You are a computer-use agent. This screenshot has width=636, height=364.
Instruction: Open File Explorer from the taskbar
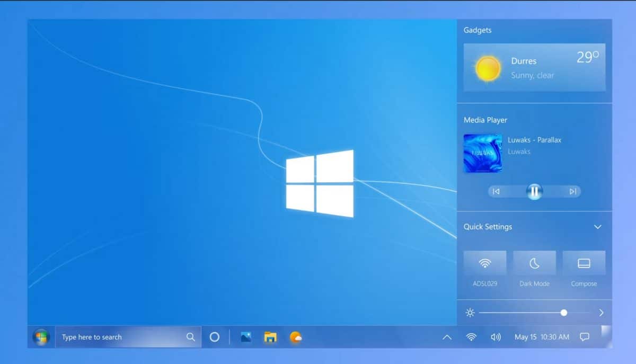[270, 337]
